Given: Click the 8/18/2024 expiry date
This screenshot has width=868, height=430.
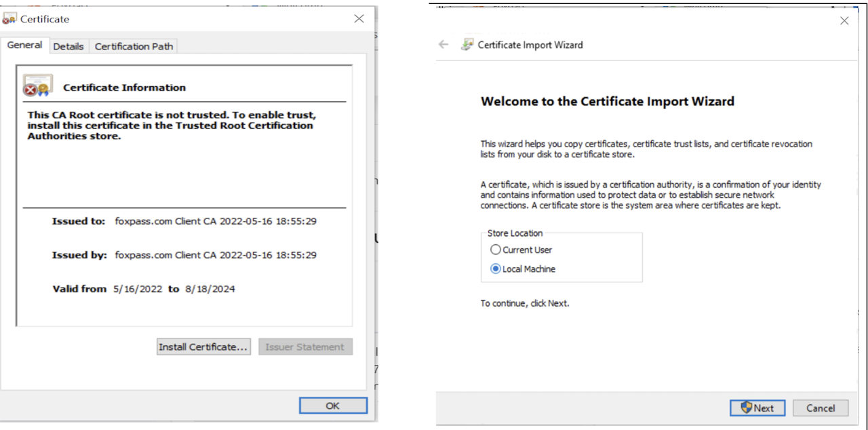Looking at the screenshot, I should coord(210,289).
